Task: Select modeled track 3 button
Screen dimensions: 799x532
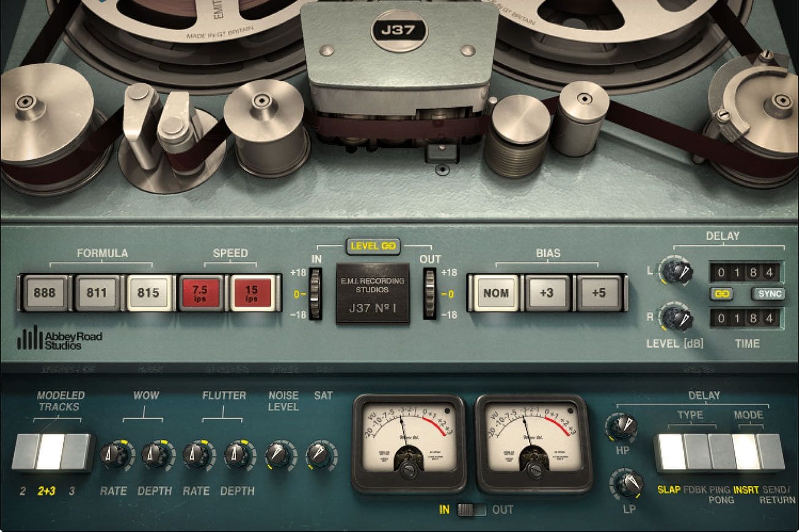Action: point(75,452)
